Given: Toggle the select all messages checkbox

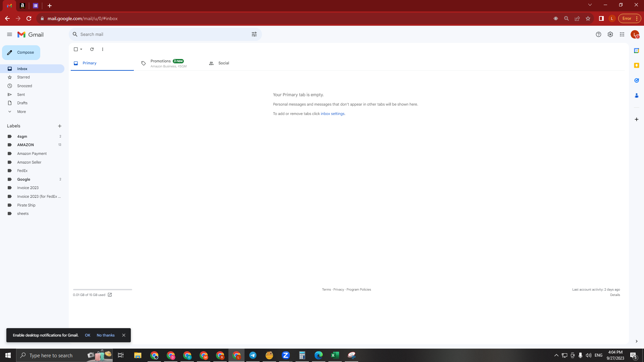Looking at the screenshot, I should pyautogui.click(x=76, y=49).
